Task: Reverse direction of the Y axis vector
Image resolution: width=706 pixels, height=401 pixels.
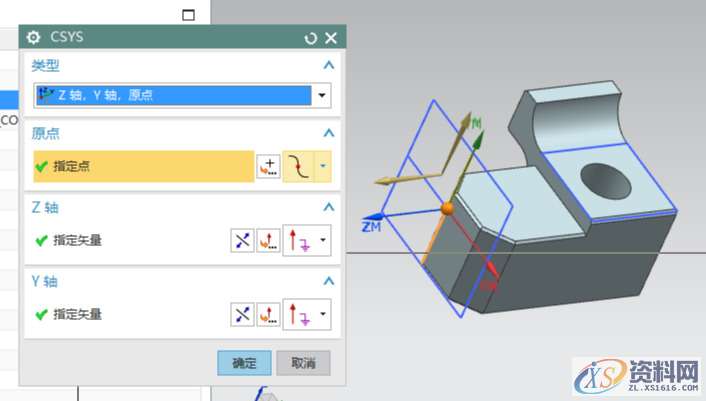Action: 243,315
